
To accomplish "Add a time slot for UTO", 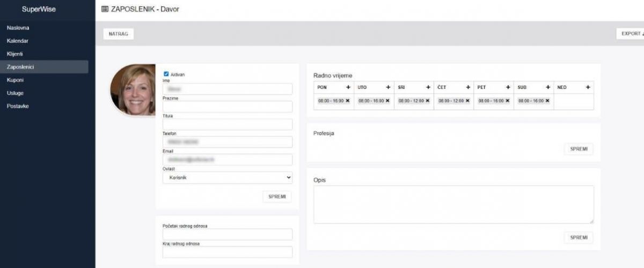I will pyautogui.click(x=388, y=87).
